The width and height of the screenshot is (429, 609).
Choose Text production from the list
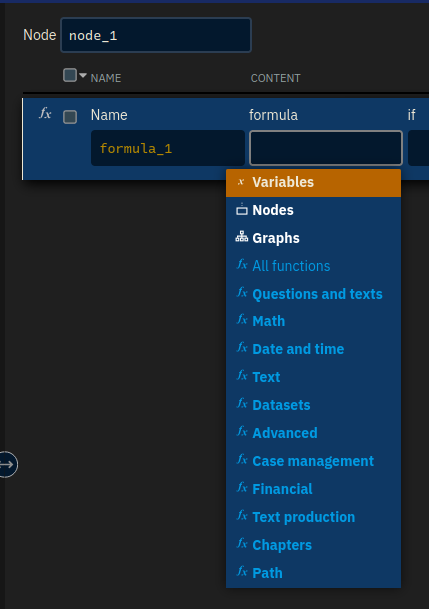pyautogui.click(x=304, y=517)
